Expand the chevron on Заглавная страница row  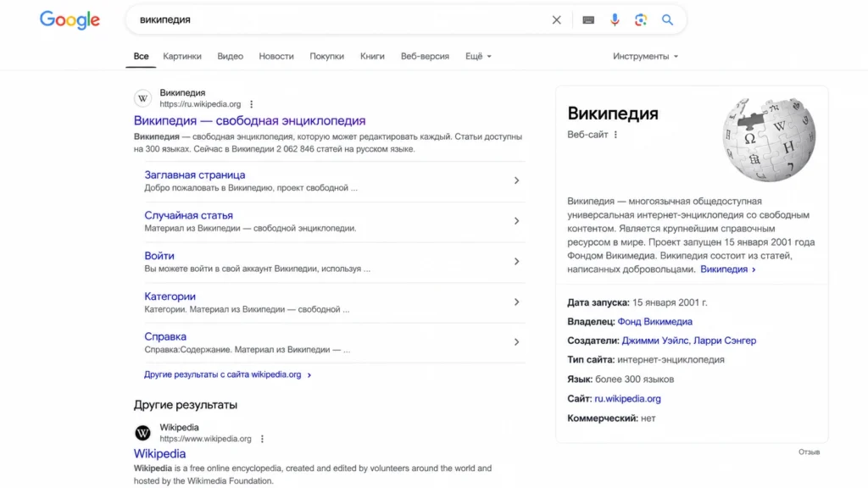516,180
